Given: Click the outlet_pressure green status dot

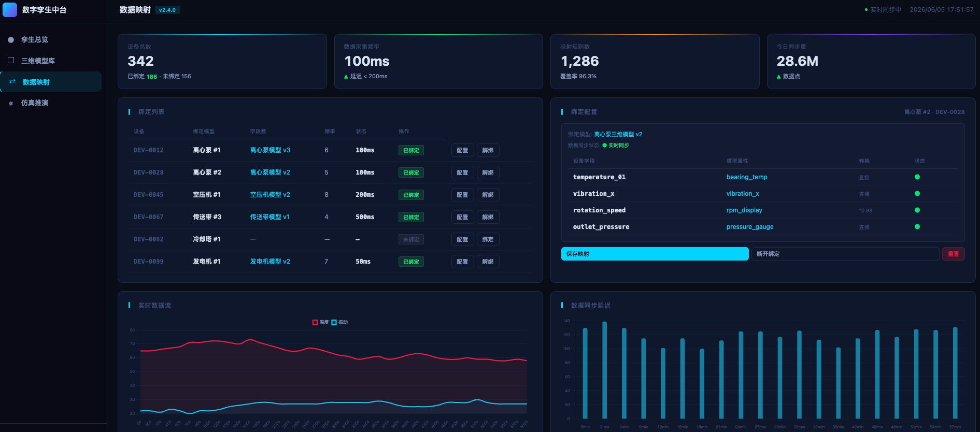Looking at the screenshot, I should point(917,227).
